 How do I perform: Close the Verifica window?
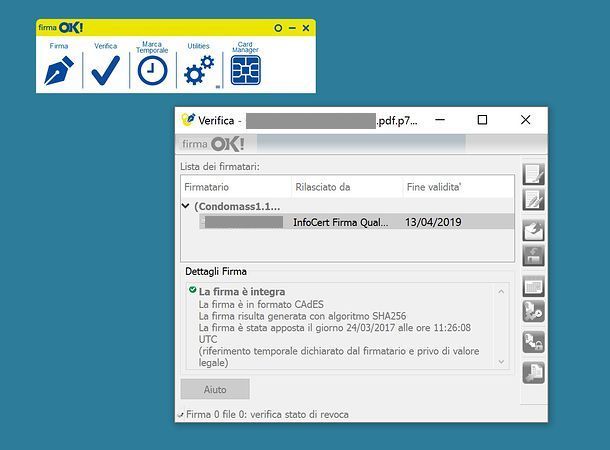[x=526, y=120]
